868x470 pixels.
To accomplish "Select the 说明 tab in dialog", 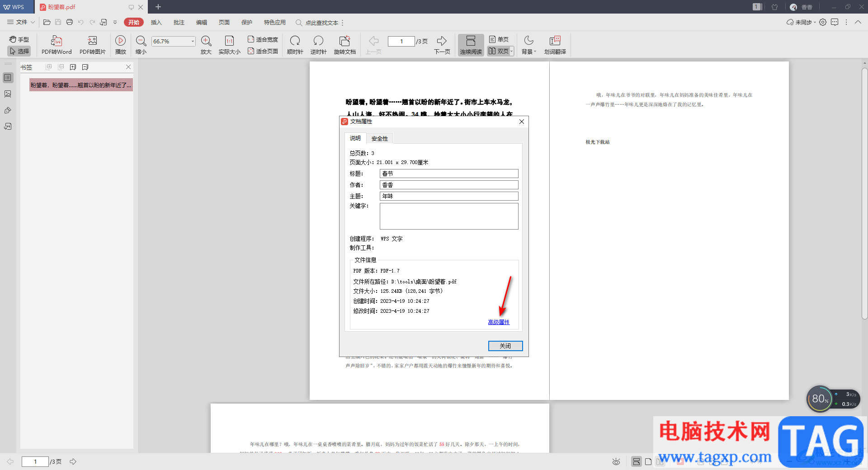I will (x=355, y=138).
